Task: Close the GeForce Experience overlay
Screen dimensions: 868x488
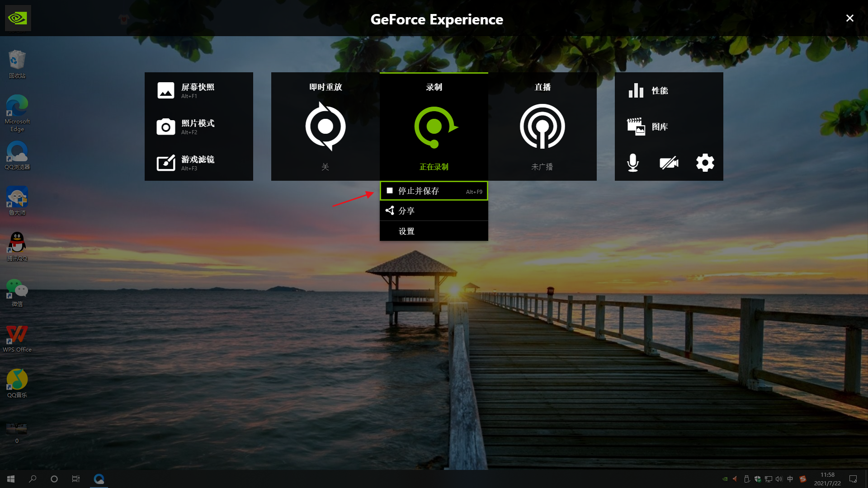Action: click(x=849, y=18)
